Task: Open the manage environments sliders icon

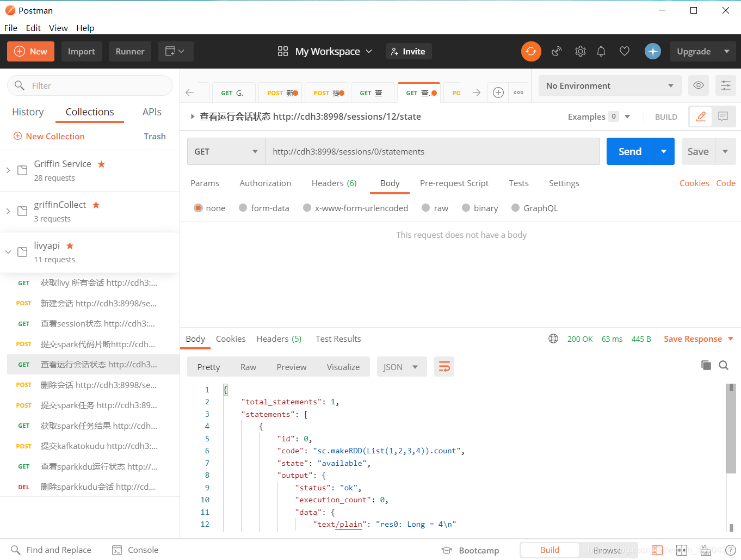Action: [726, 85]
